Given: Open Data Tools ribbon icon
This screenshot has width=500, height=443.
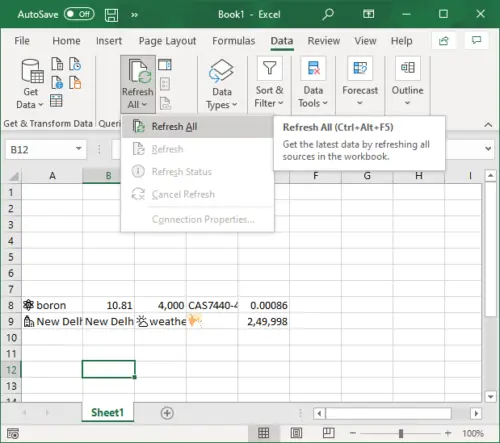Looking at the screenshot, I should [x=313, y=68].
